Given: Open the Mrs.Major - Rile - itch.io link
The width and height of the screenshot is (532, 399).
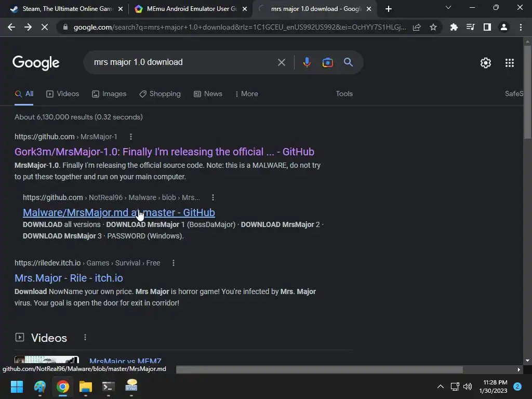Looking at the screenshot, I should pos(69,278).
